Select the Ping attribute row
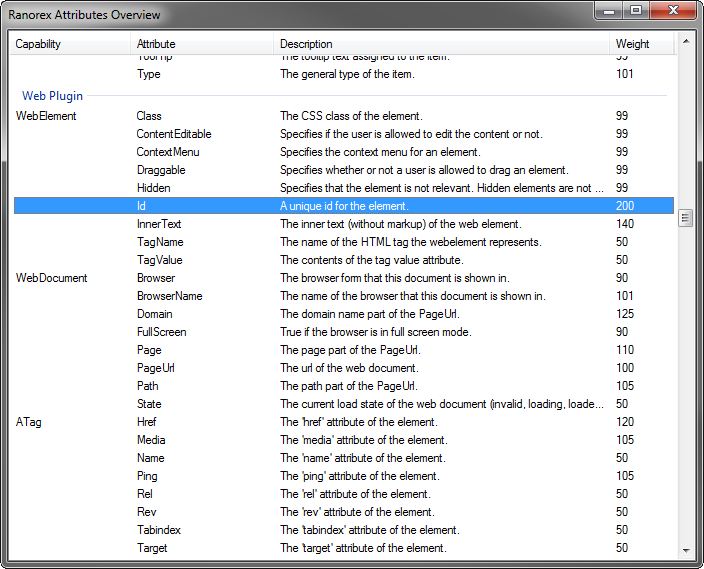 coord(344,476)
